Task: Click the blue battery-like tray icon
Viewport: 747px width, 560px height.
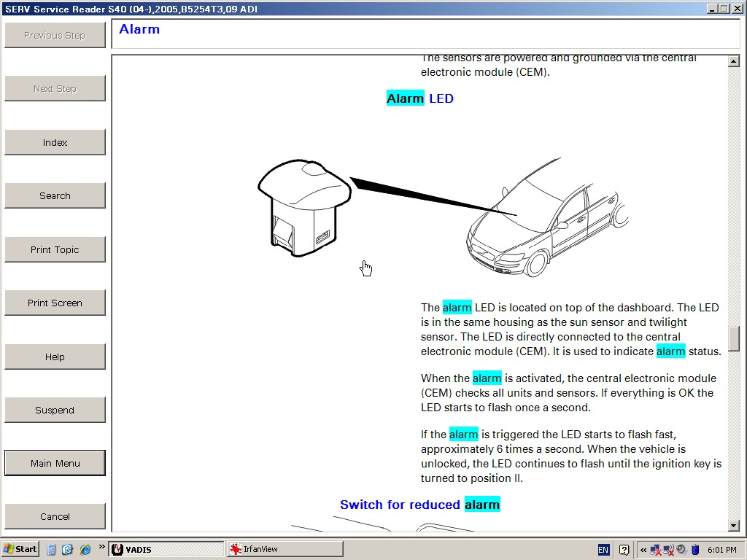Action: pos(695,550)
